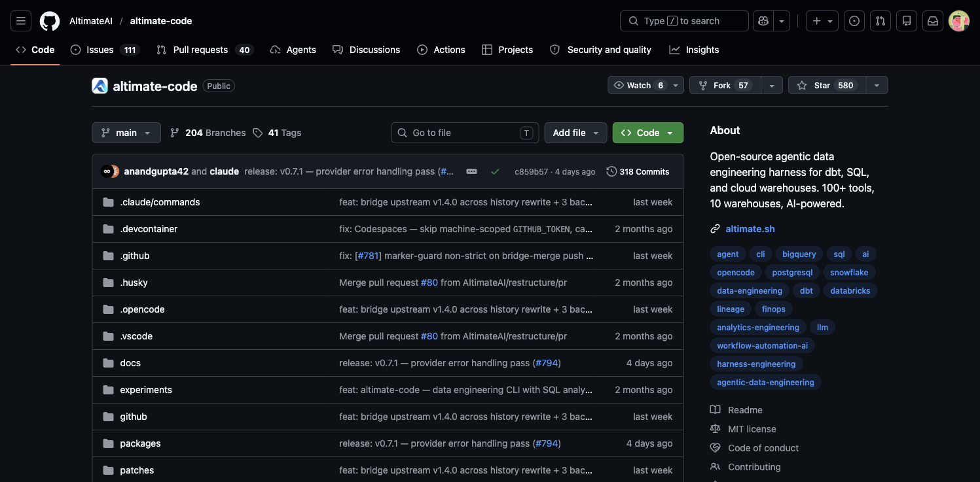Open notifications inbox icon
Image resolution: width=980 pixels, height=482 pixels.
tap(933, 21)
